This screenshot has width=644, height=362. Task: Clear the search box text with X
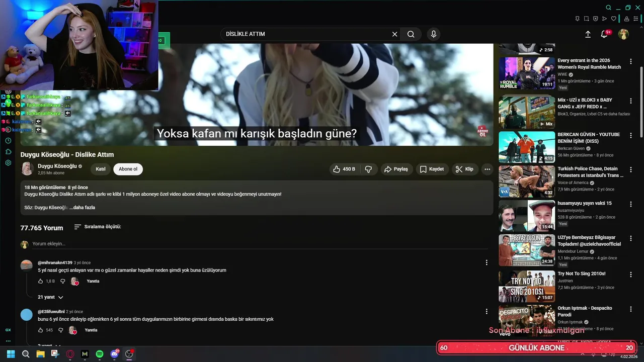[x=395, y=34]
